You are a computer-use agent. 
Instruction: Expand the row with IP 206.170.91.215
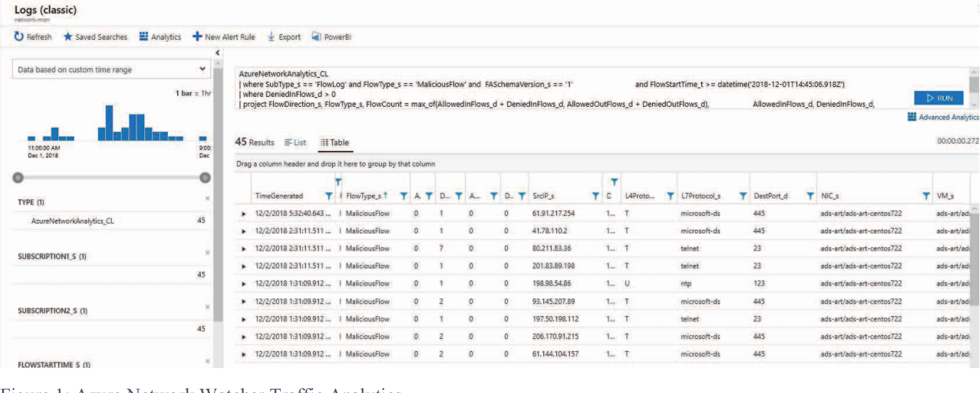244,337
